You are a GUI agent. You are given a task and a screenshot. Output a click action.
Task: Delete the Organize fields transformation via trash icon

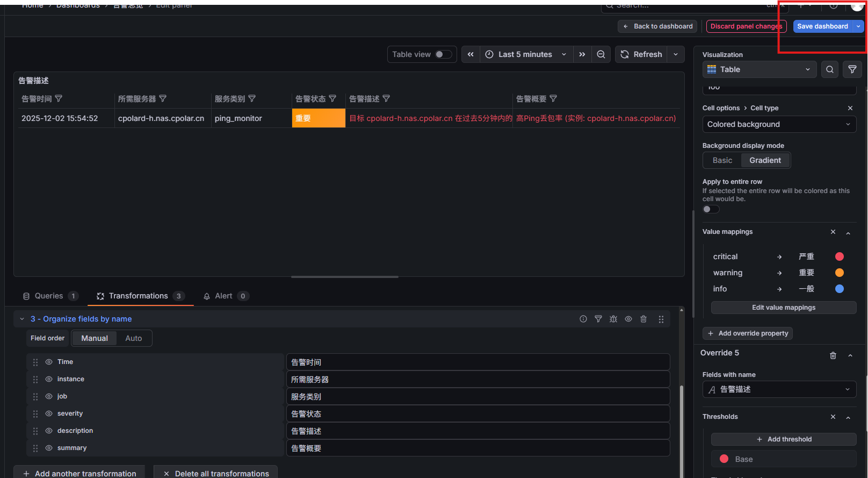point(643,319)
